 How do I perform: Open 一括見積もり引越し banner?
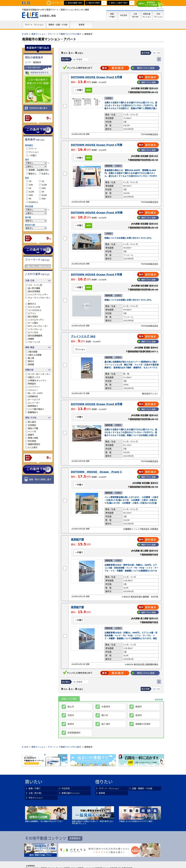point(93,813)
